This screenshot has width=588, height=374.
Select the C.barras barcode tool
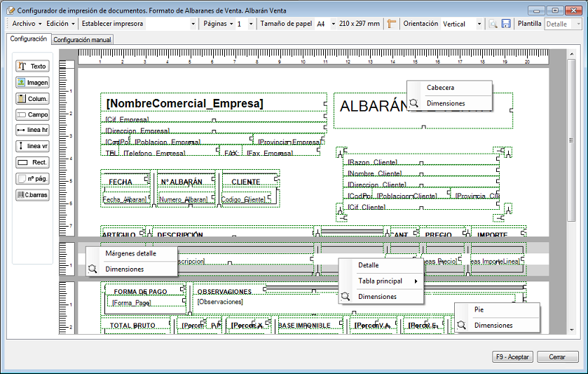click(x=32, y=195)
